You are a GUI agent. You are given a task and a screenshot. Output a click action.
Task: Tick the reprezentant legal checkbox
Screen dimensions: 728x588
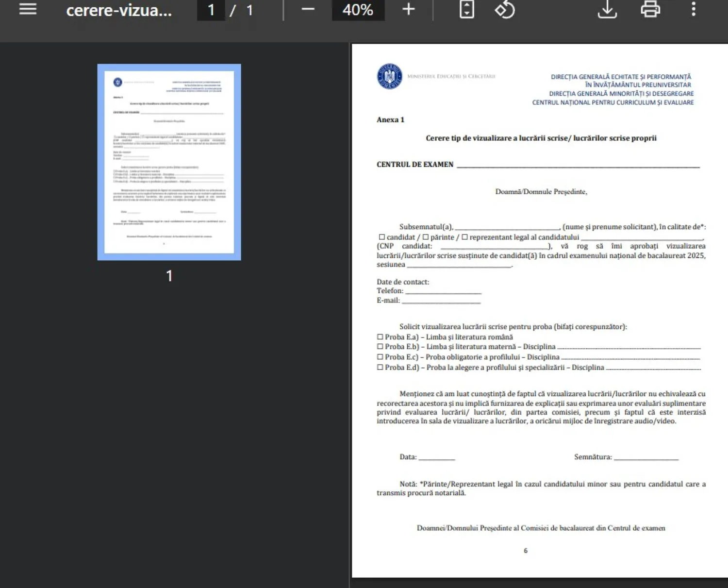click(x=464, y=237)
